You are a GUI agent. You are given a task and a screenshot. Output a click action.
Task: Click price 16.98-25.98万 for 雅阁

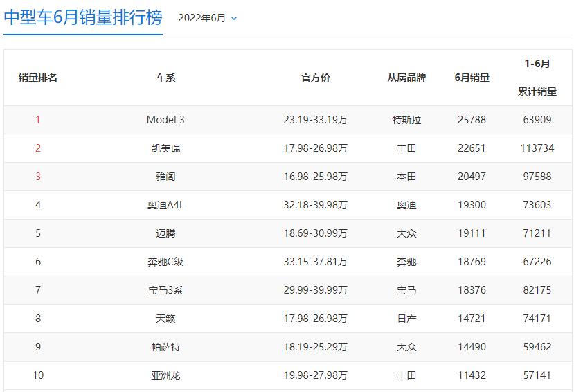click(x=315, y=177)
